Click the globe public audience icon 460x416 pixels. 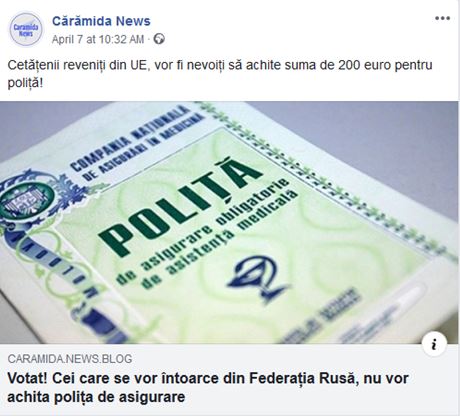click(x=159, y=39)
